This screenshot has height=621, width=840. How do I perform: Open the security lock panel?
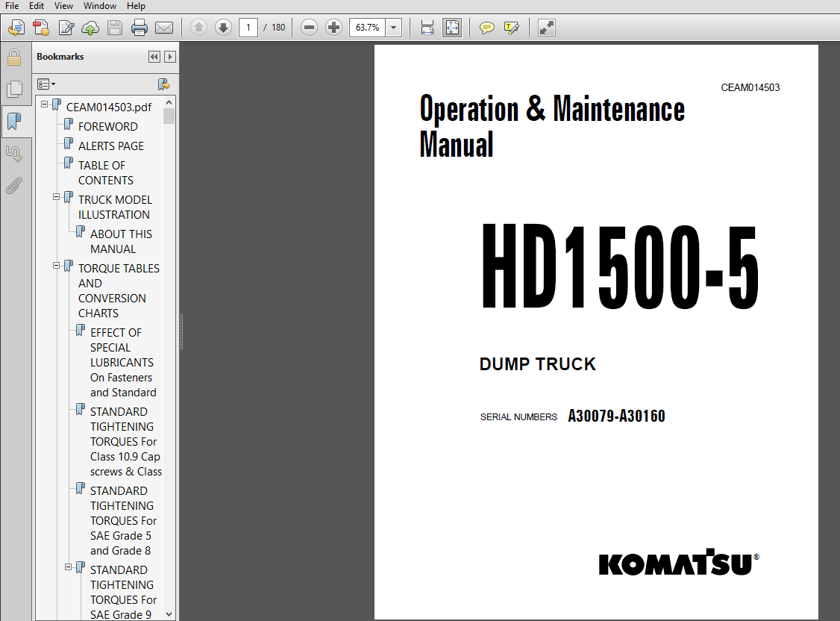[14, 57]
